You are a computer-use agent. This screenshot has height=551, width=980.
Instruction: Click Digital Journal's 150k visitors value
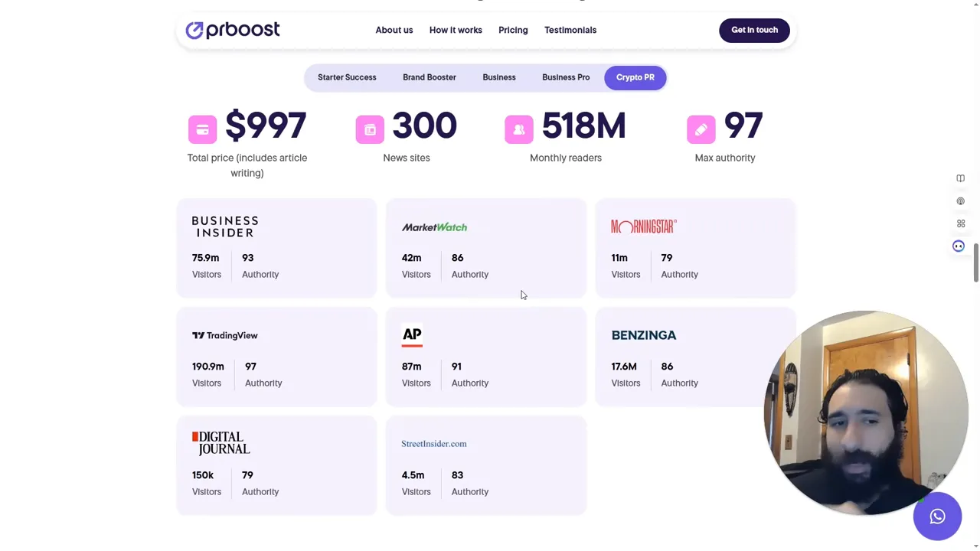203,475
